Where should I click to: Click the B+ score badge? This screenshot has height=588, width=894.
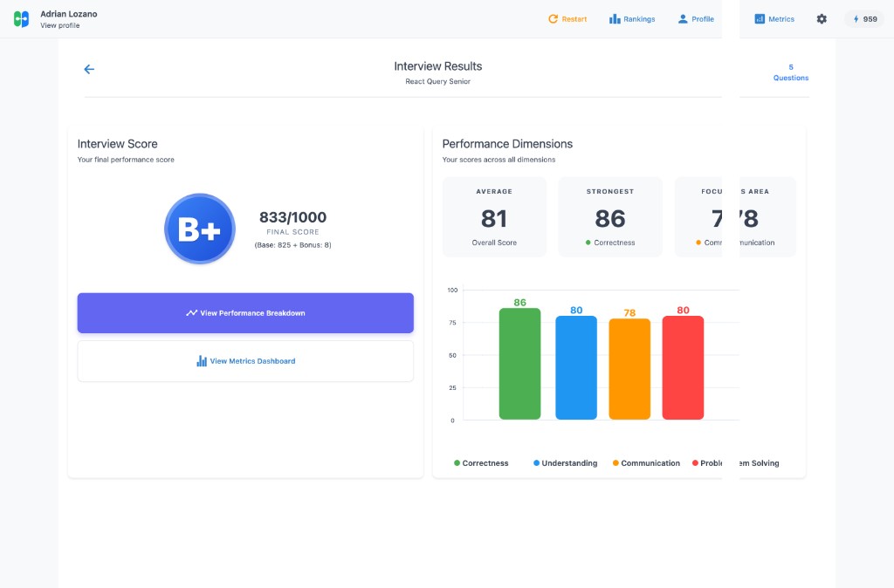click(x=200, y=229)
